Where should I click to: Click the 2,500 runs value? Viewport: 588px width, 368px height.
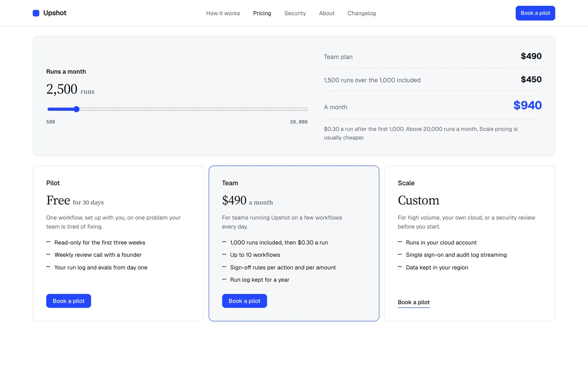[70, 89]
